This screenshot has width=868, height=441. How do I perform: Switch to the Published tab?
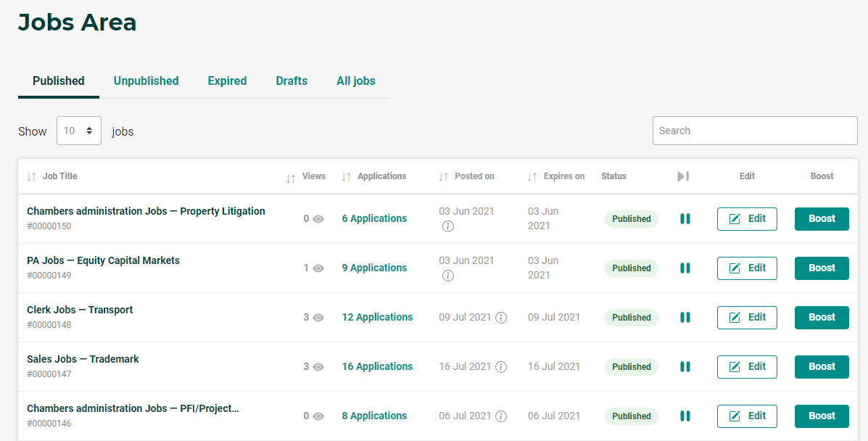point(59,81)
